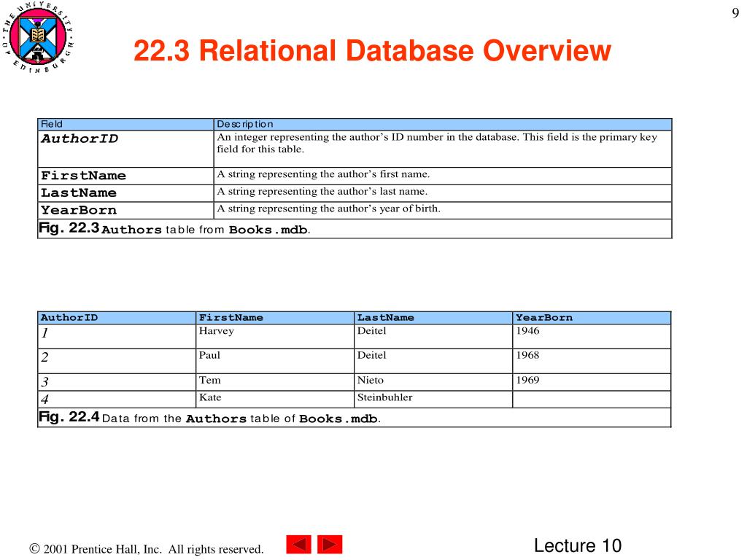Click the University of Edinburgh crest logo
This screenshot has height=560, width=747.
(x=38, y=36)
